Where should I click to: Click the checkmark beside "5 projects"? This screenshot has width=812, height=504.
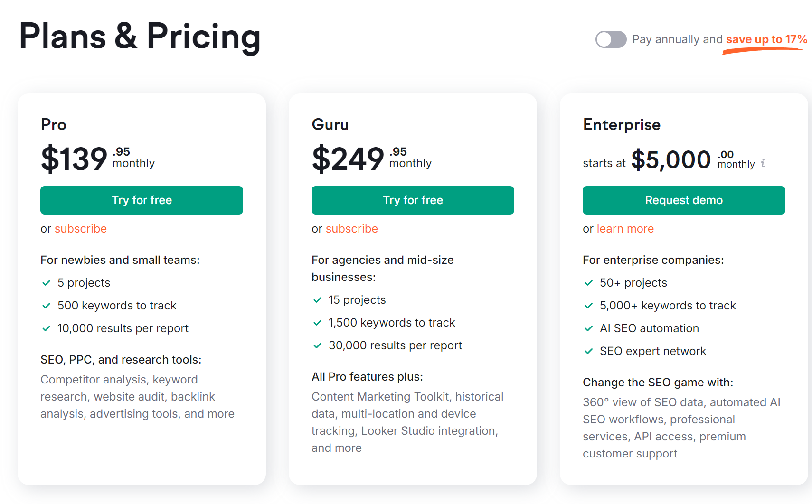(x=46, y=282)
